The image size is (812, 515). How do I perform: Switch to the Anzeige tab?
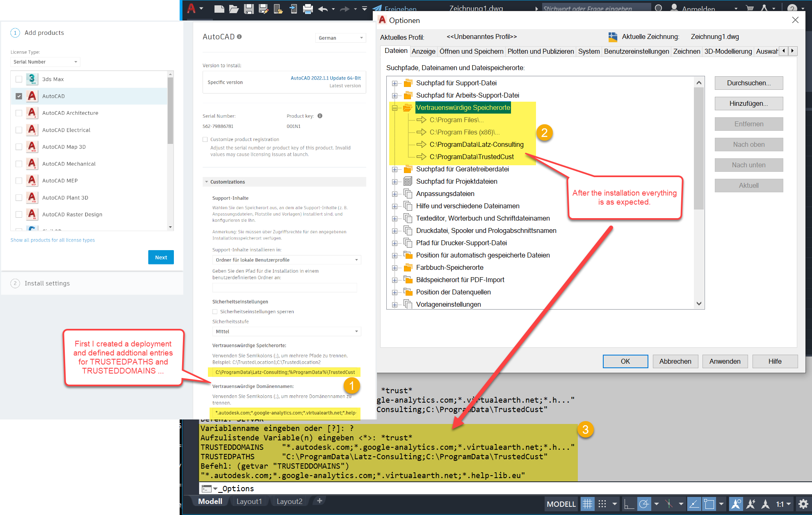(x=424, y=51)
